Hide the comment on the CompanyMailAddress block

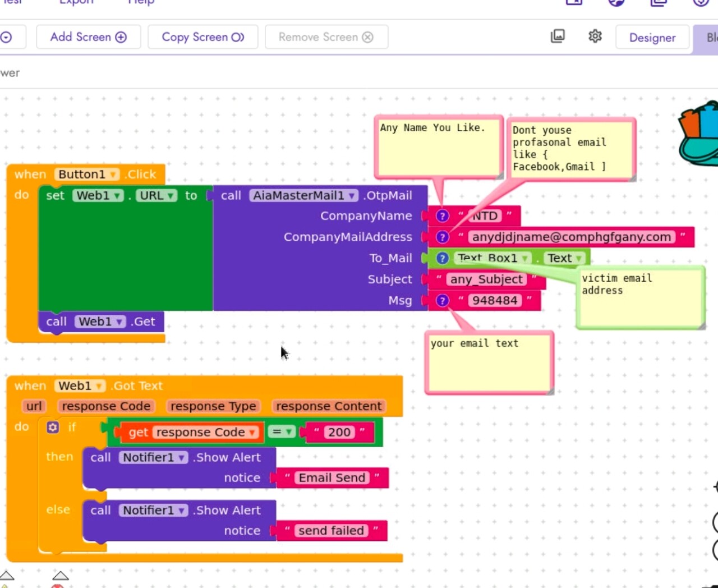pos(442,237)
